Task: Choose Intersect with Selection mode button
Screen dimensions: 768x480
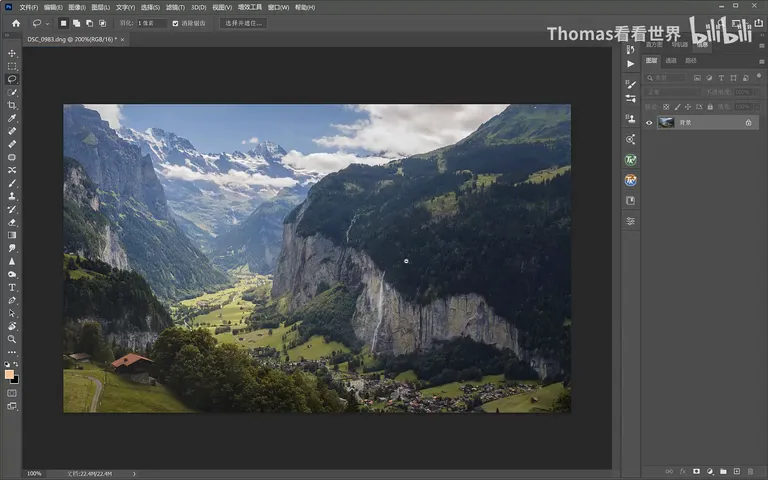Action: coord(102,23)
